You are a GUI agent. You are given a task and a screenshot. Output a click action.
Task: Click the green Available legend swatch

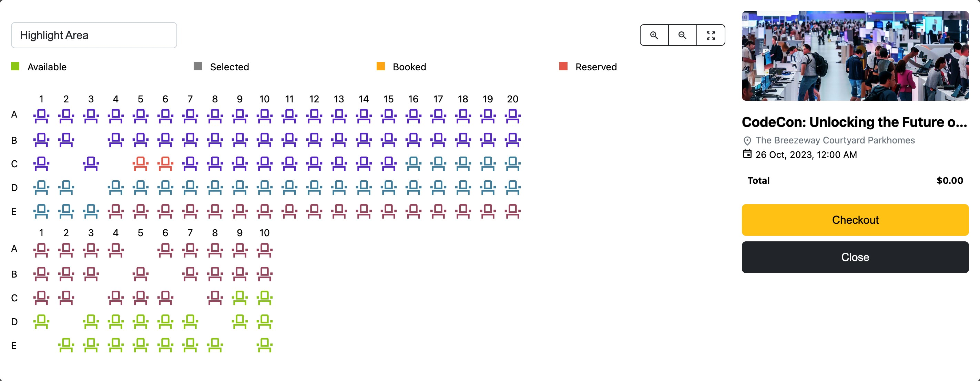(15, 67)
